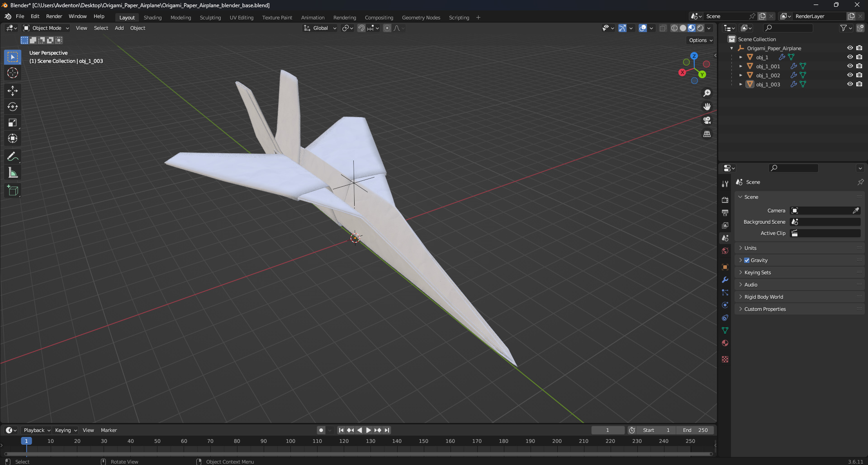Open the Render menu
The width and height of the screenshot is (868, 465).
(x=54, y=16)
